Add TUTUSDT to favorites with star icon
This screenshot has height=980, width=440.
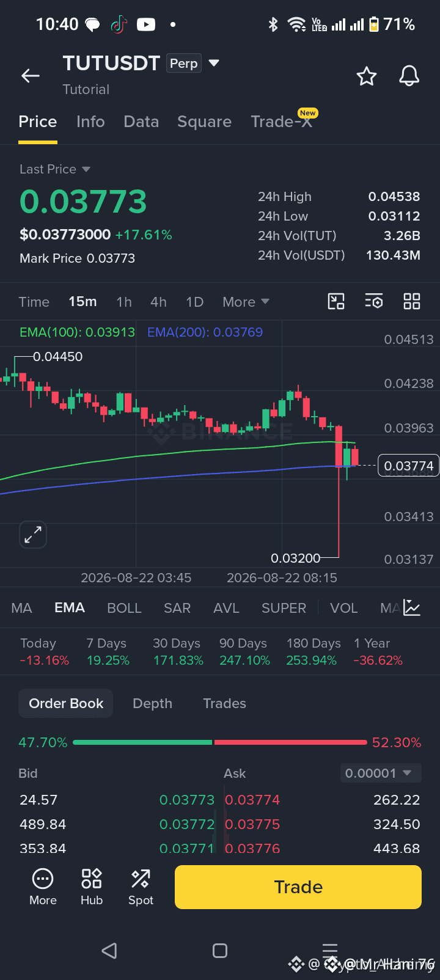point(367,76)
